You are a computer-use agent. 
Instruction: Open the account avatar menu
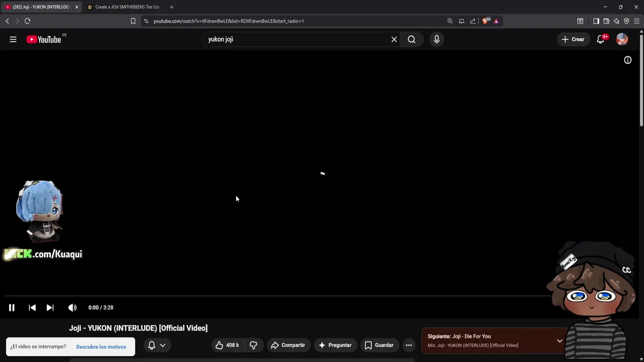[622, 39]
